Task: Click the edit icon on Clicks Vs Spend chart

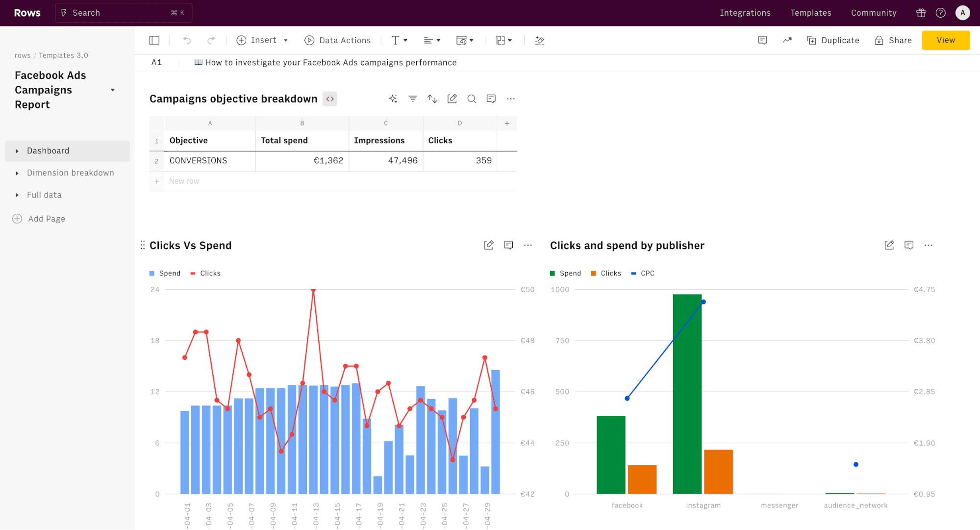Action: point(489,246)
